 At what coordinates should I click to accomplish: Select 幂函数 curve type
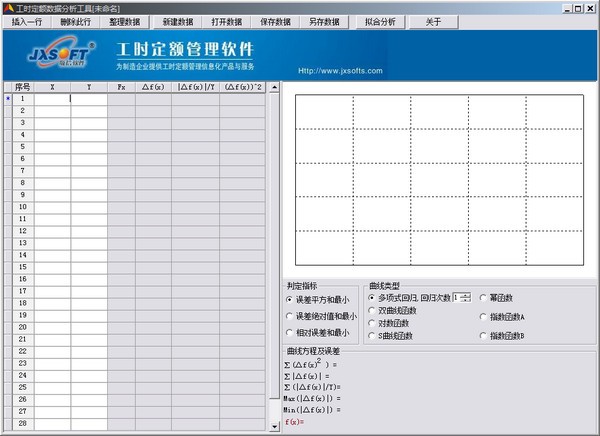496,297
